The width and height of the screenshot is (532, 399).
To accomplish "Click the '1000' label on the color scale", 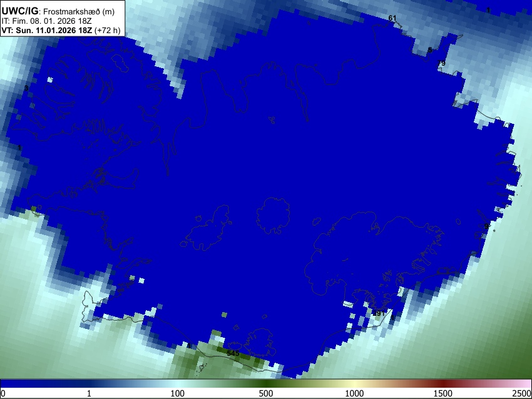I will pos(354,393).
